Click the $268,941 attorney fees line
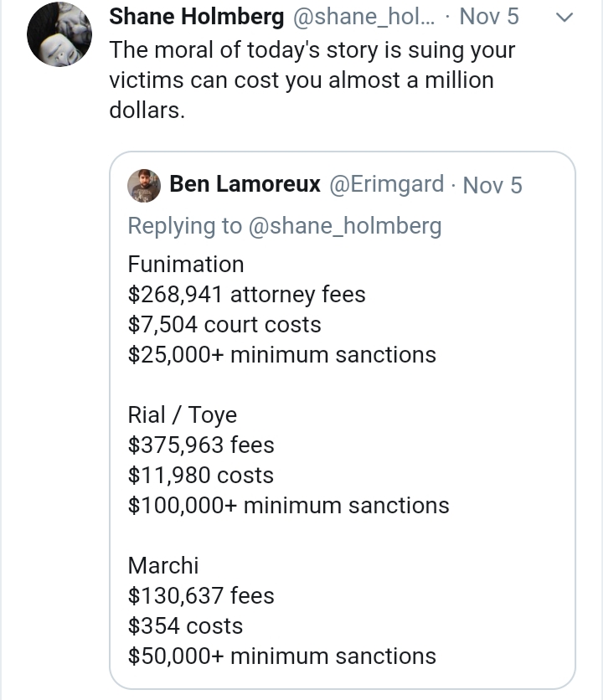Image resolution: width=603 pixels, height=700 pixels. (246, 295)
